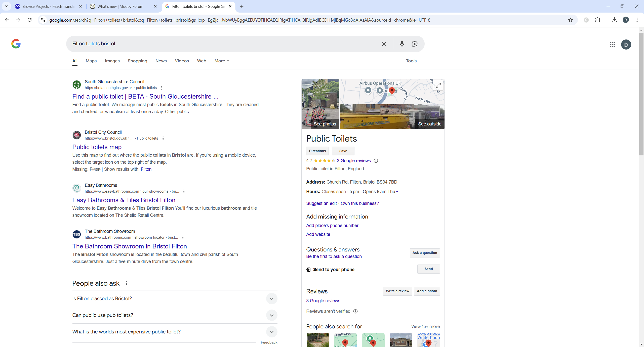Open 'Find a public toilet | BETA' result
Screen dimensions: 644x347
tap(145, 96)
